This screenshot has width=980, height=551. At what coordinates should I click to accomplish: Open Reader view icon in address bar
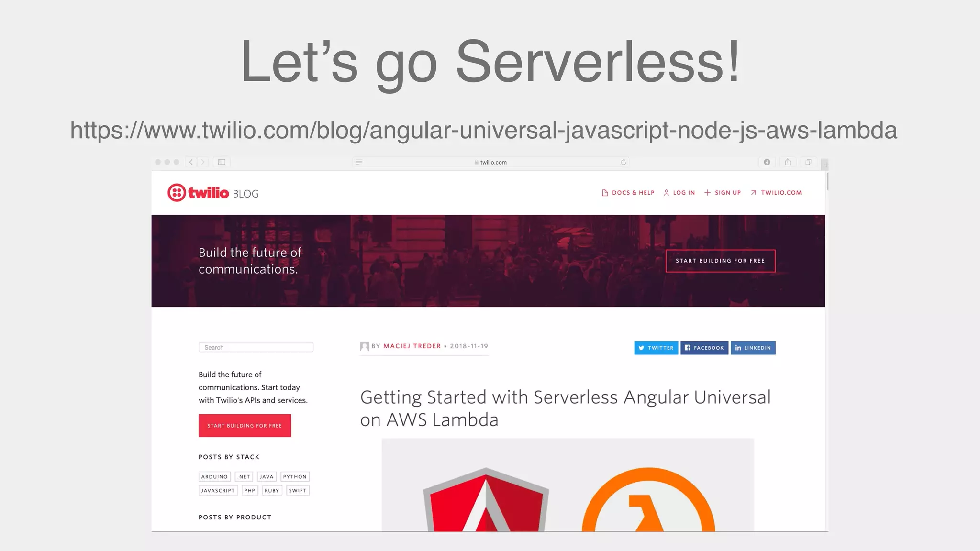click(x=359, y=162)
